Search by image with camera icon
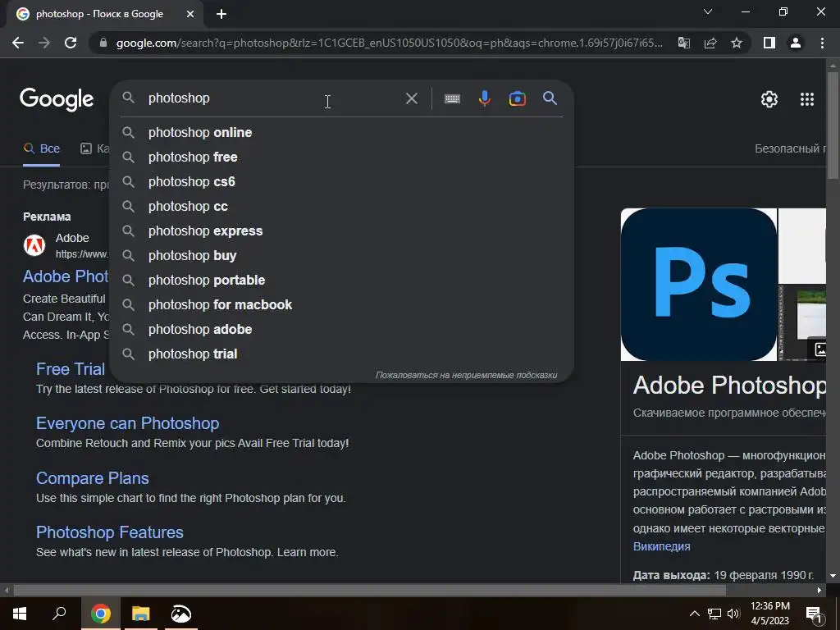 coord(517,98)
